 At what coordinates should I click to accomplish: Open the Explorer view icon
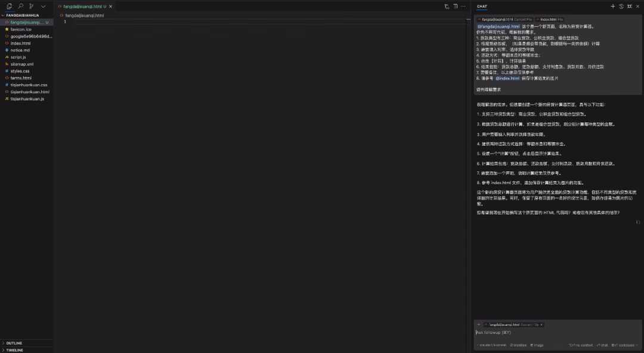pyautogui.click(x=9, y=6)
